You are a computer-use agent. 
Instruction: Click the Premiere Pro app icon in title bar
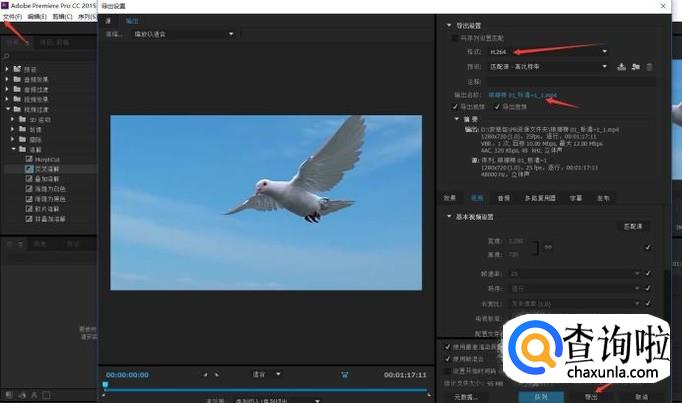pyautogui.click(x=4, y=5)
